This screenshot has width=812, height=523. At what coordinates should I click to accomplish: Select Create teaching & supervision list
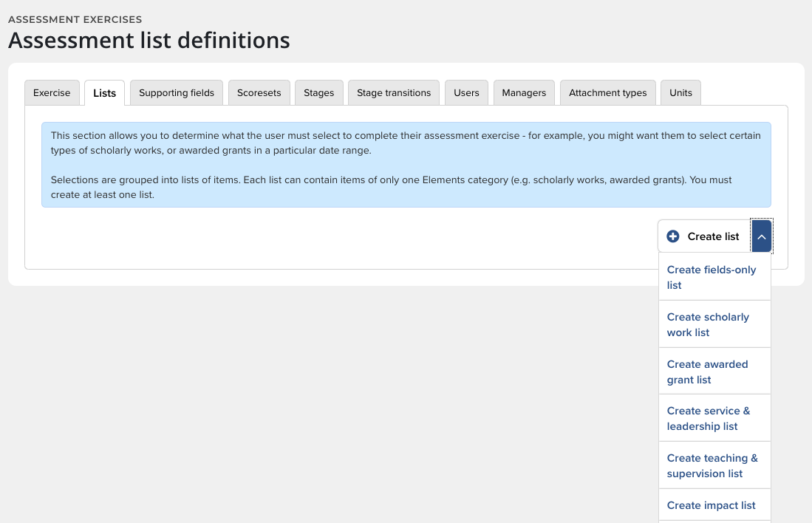712,465
